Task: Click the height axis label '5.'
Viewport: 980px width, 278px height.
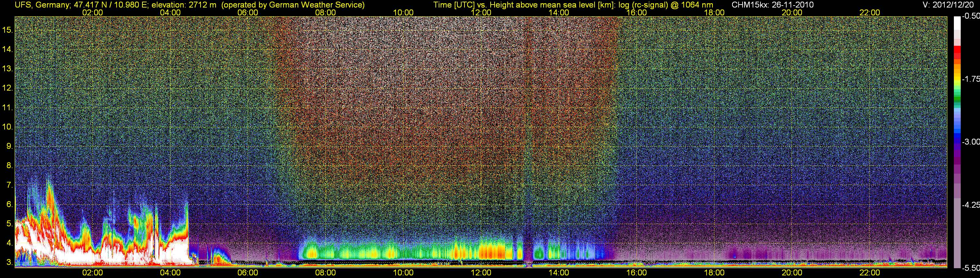Action: click(x=9, y=223)
